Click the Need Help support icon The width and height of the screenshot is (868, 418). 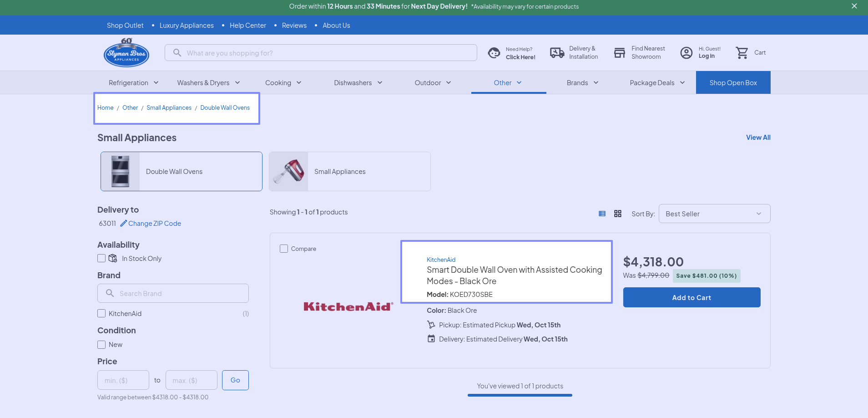[494, 53]
